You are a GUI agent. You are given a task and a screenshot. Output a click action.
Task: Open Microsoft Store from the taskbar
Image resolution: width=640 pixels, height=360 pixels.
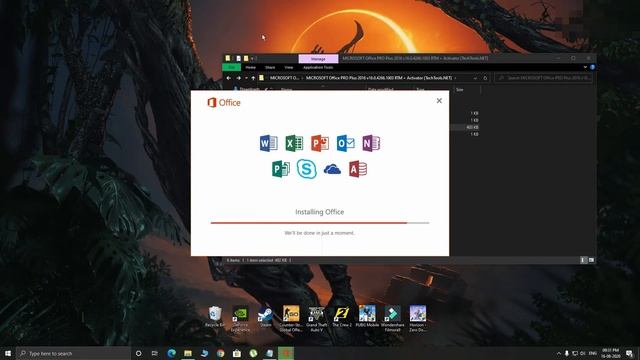coord(237,353)
